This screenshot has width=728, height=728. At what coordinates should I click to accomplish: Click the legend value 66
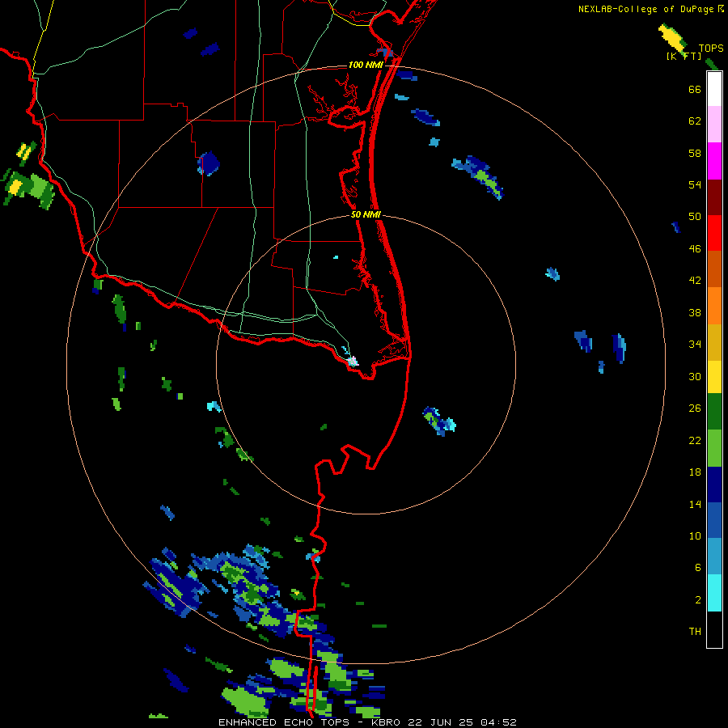[x=695, y=90]
